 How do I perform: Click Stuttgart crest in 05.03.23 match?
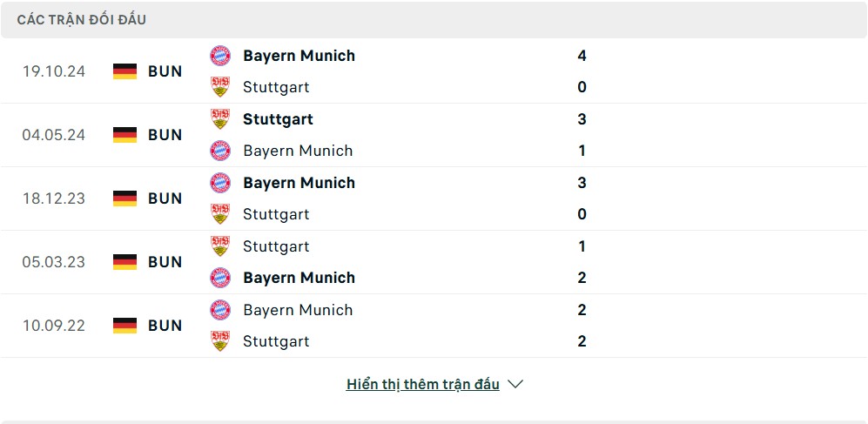[x=220, y=246]
